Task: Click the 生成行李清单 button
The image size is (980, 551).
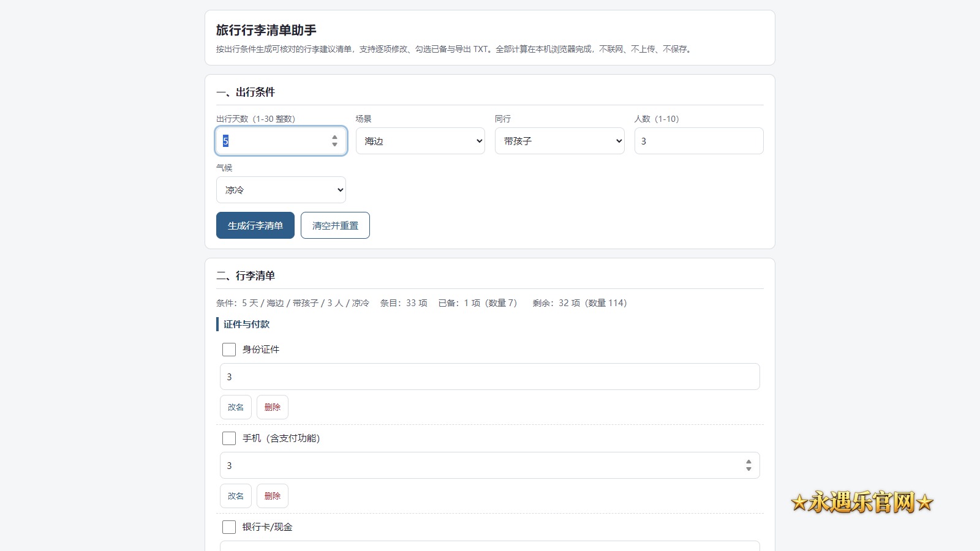Action: click(x=255, y=225)
